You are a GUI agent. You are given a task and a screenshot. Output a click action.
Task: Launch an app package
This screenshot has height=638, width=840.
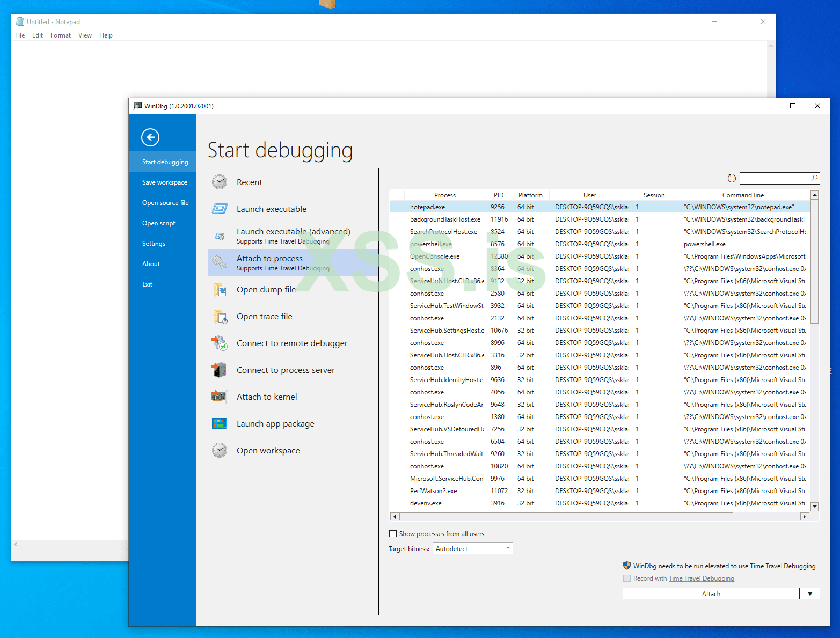(275, 423)
